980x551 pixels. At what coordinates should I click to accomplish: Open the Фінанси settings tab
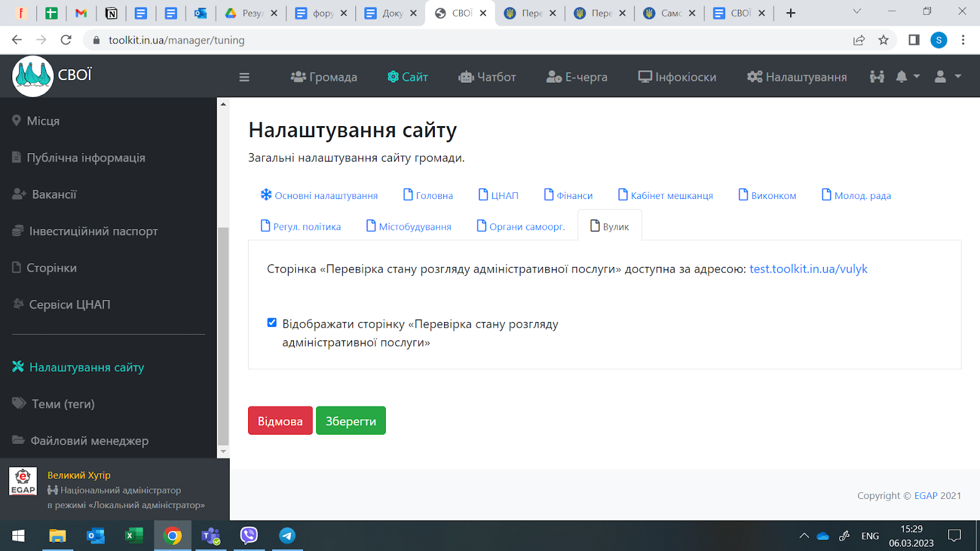568,195
